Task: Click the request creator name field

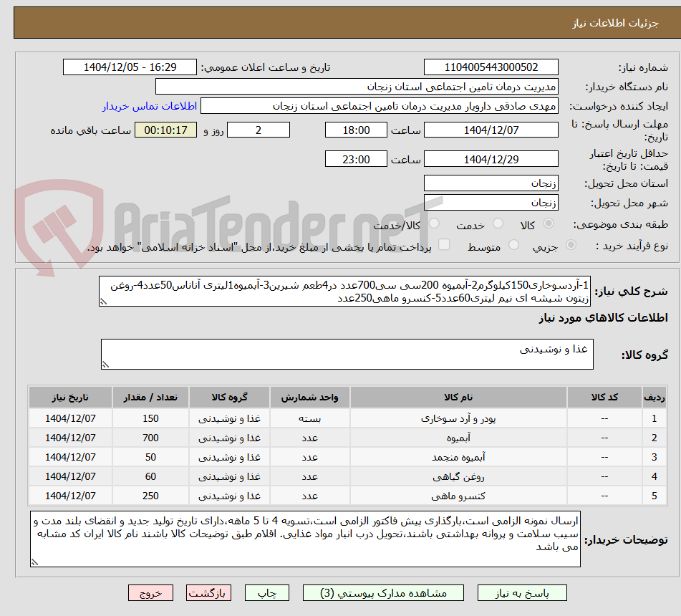Action: point(379,106)
